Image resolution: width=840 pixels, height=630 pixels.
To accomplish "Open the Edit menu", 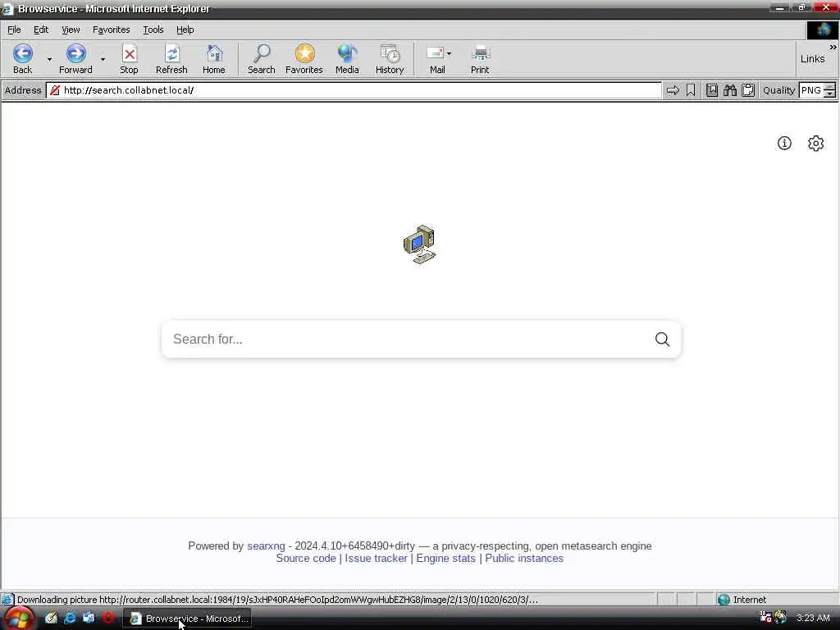I will click(41, 30).
